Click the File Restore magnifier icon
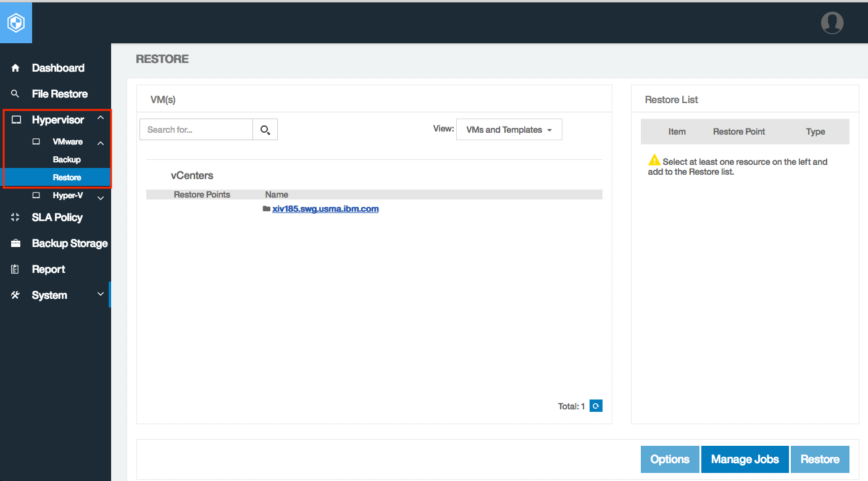 pyautogui.click(x=15, y=94)
